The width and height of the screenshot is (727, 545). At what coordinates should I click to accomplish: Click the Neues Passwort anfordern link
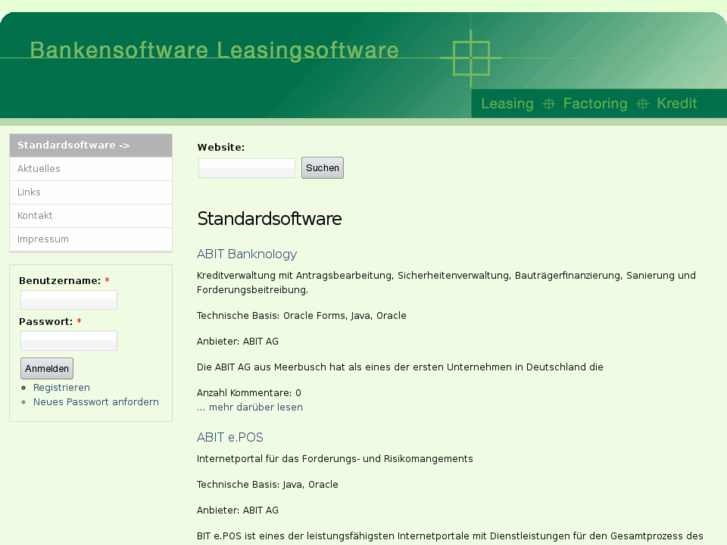96,402
